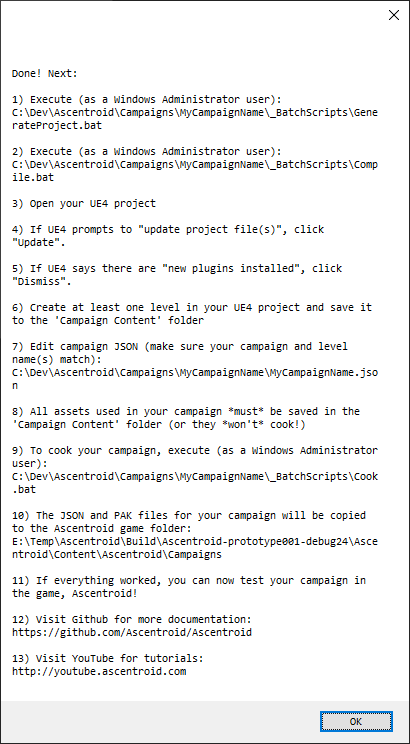The width and height of the screenshot is (410, 744).
Task: Click the Github Ascentroid URL text
Action: point(132,632)
